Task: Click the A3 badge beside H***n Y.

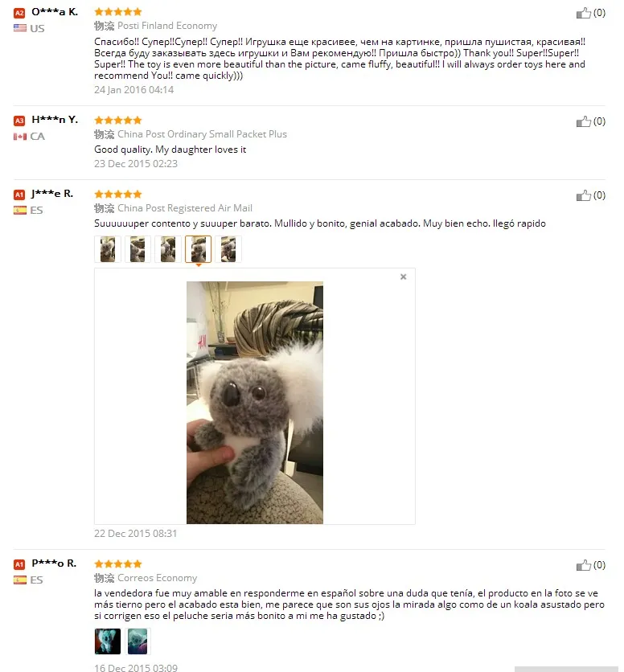Action: [x=19, y=121]
